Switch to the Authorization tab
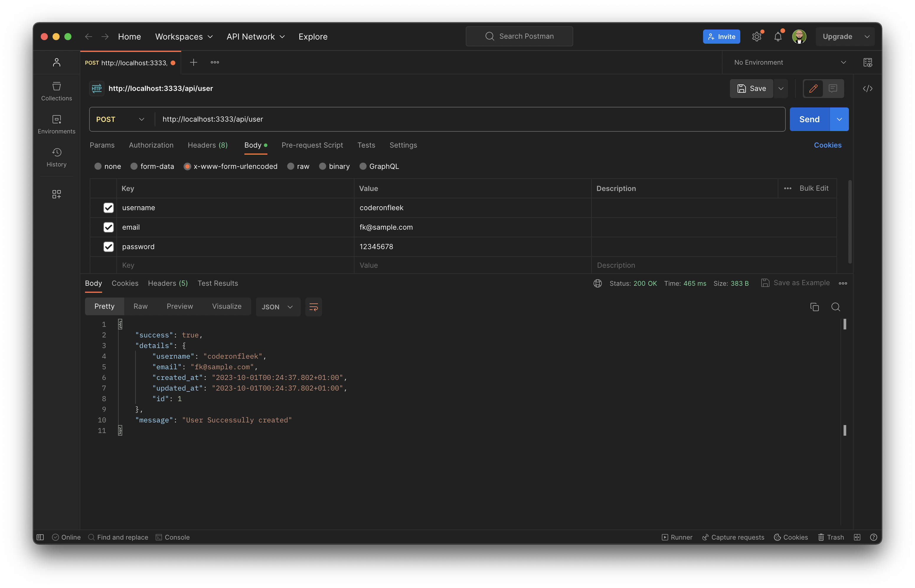The height and width of the screenshot is (588, 915). tap(151, 145)
